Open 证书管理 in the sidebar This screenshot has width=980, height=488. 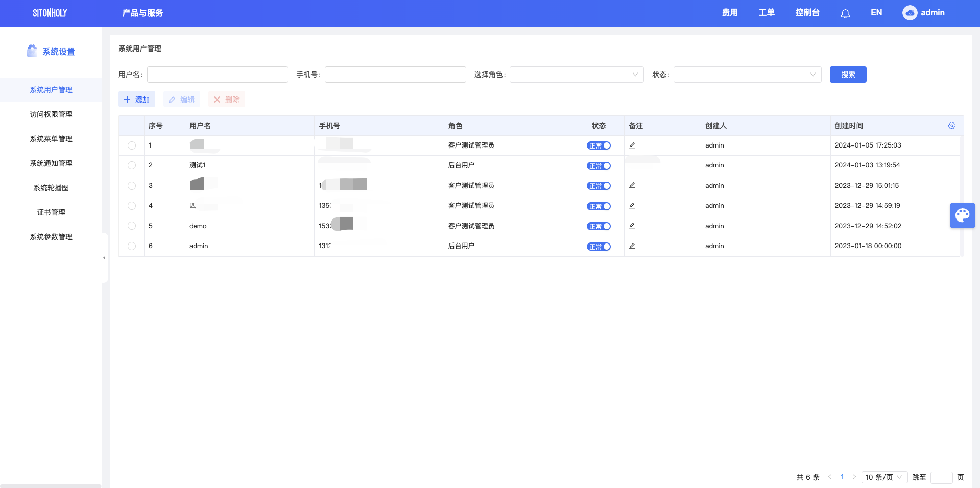[51, 212]
